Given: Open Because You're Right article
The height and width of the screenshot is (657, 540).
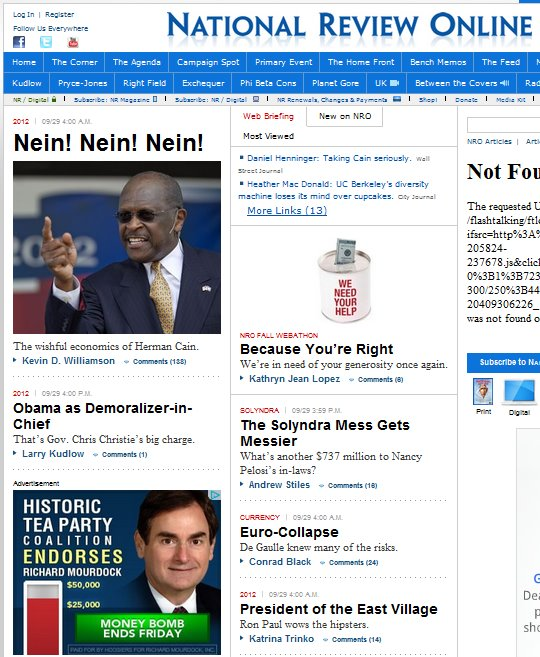Looking at the screenshot, I should (x=316, y=349).
